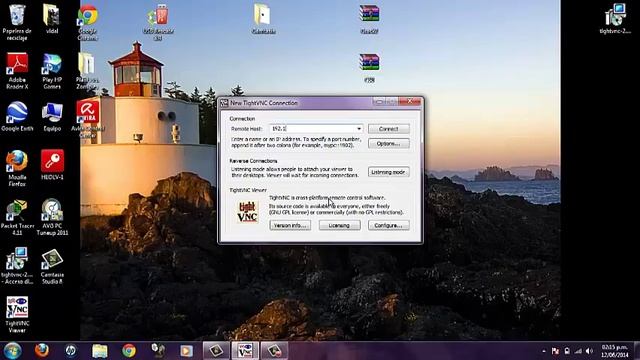Open the Licensing information
Viewport: 640px width, 360px height.
[340, 225]
